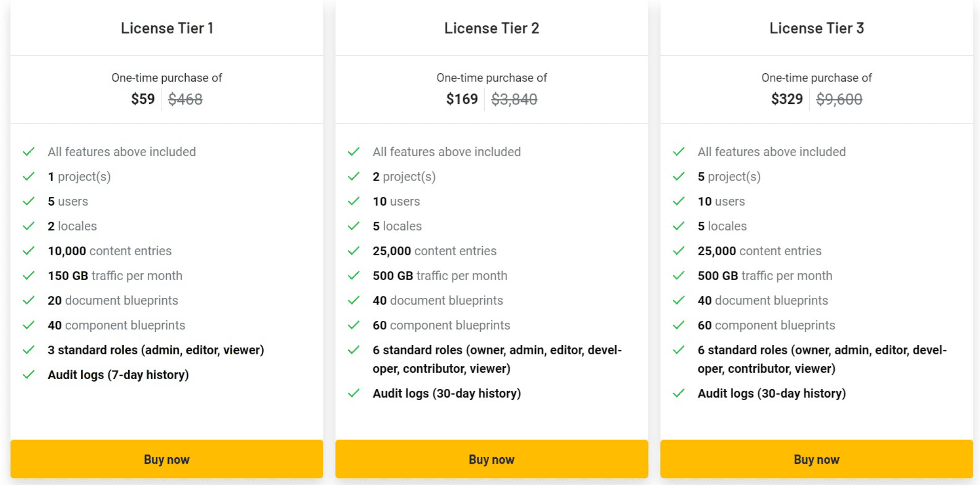Click the License Tier 3 heading
The width and height of the screenshot is (980, 485).
(816, 28)
